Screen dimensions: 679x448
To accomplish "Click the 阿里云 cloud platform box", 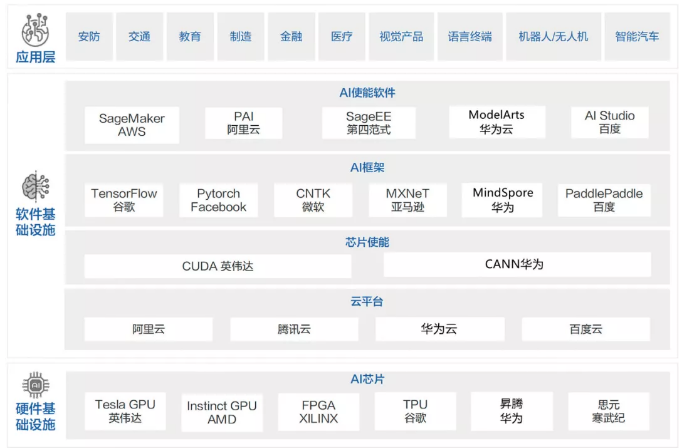I will click(x=149, y=329).
